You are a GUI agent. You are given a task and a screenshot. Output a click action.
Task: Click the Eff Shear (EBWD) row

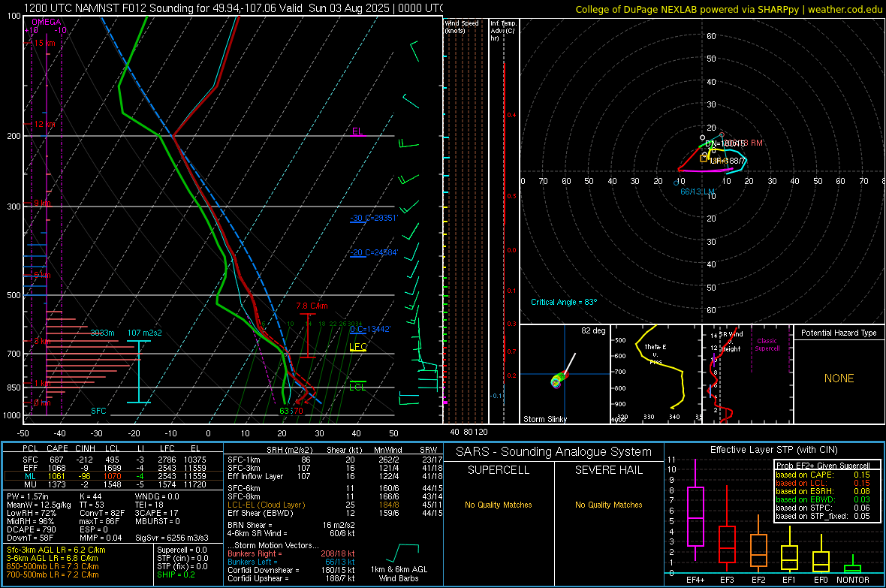[335, 513]
